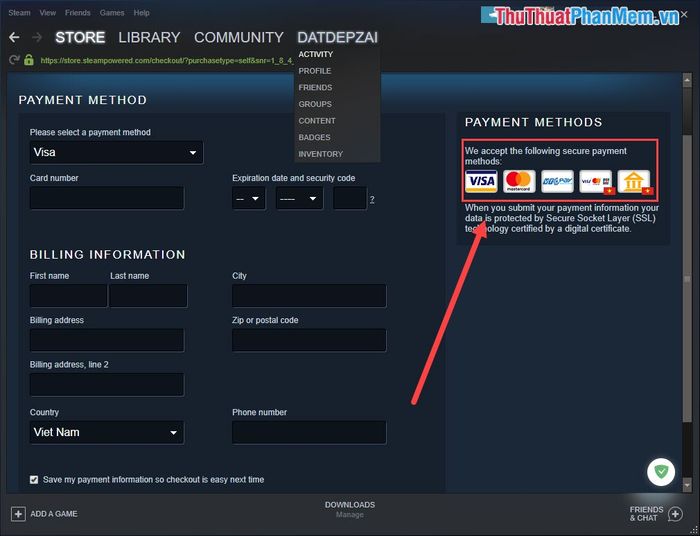Uncheck Save my payment information checkbox

pos(34,480)
